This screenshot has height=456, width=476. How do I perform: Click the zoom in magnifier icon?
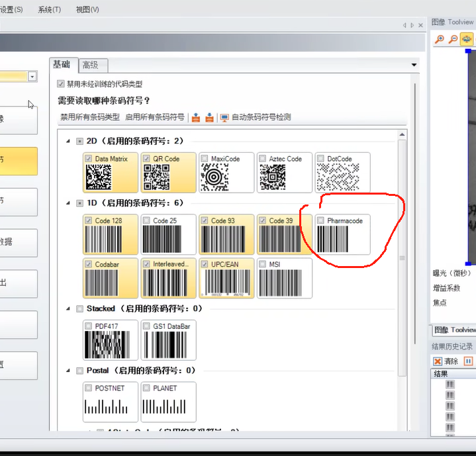point(440,40)
